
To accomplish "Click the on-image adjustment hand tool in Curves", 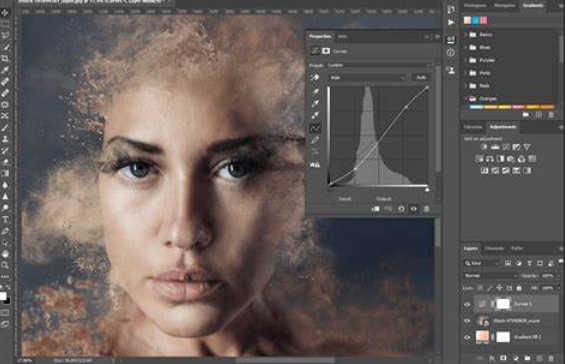I will click(315, 77).
